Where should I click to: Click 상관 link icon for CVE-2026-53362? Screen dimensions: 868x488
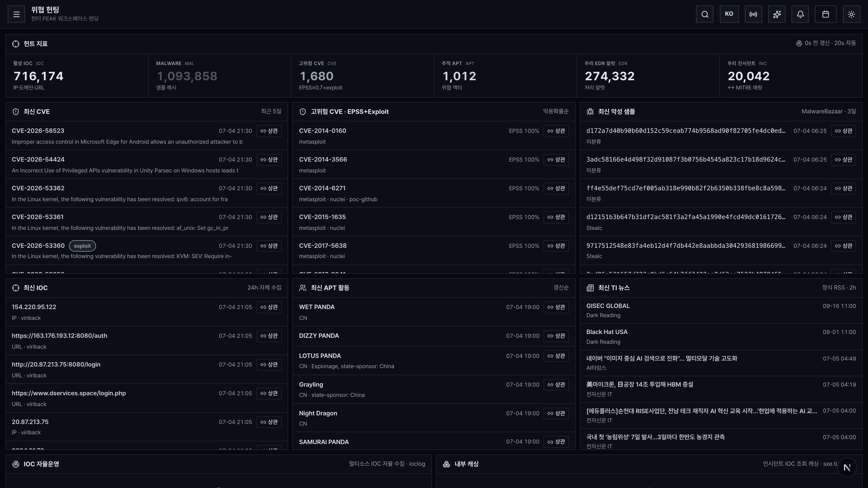tap(269, 188)
